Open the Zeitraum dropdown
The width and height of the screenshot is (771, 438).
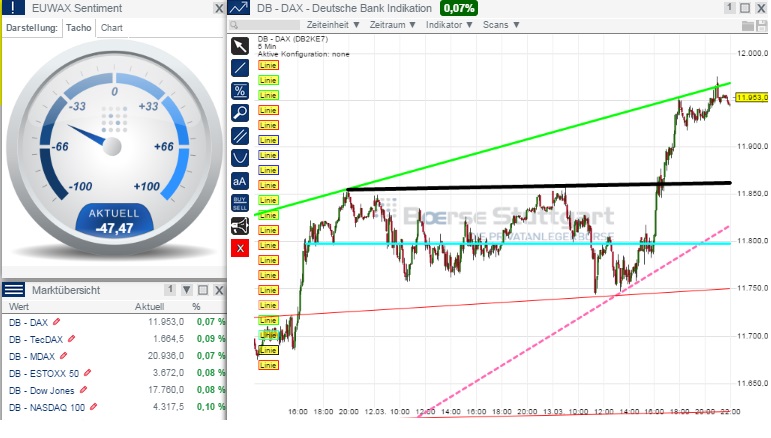(x=392, y=25)
